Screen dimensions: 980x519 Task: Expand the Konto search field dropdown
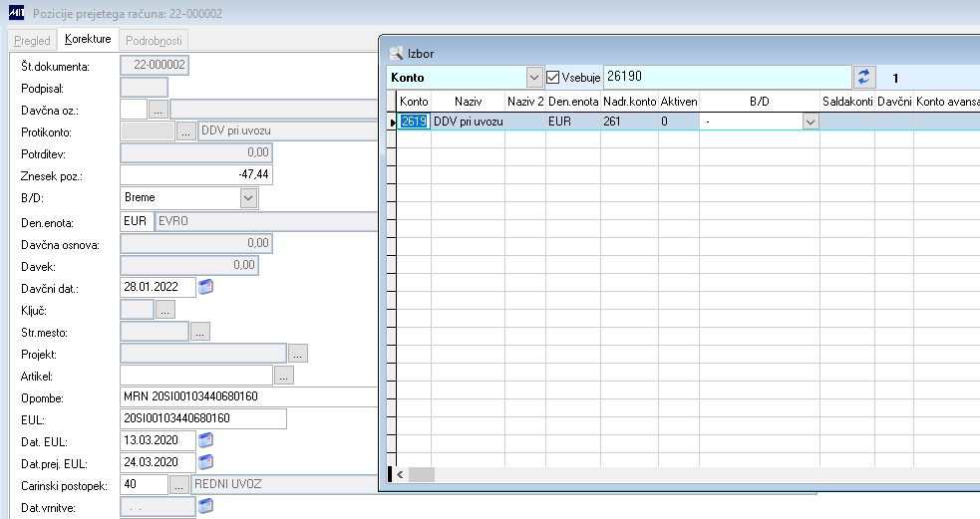click(x=533, y=78)
